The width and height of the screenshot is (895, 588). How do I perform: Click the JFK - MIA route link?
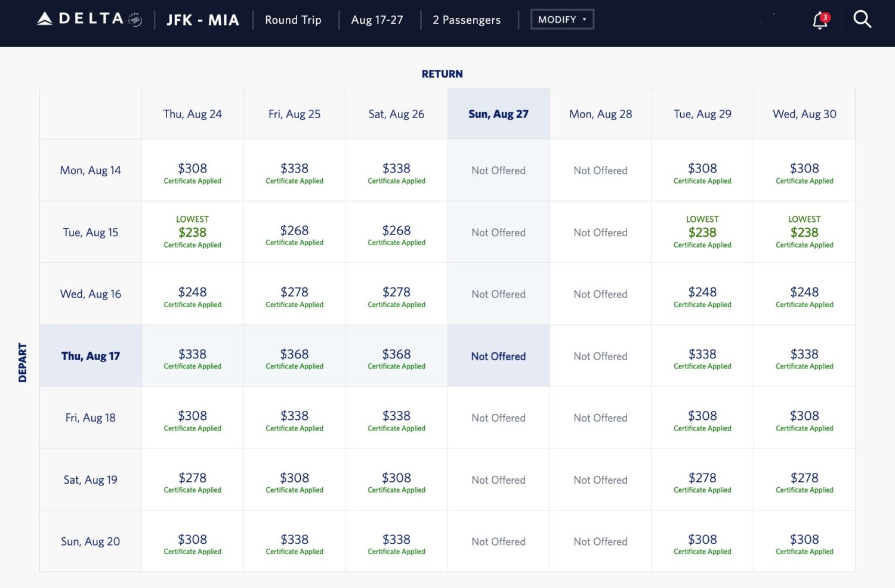[x=202, y=20]
